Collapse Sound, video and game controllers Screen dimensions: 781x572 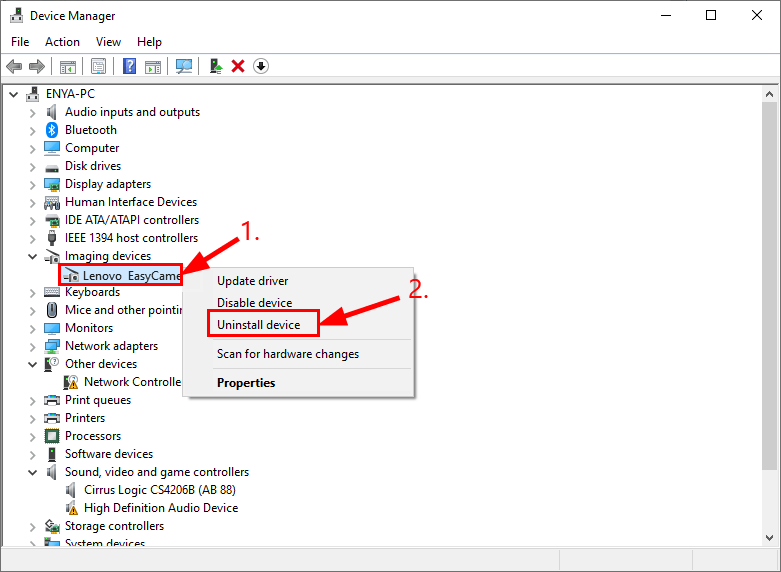pyautogui.click(x=33, y=472)
